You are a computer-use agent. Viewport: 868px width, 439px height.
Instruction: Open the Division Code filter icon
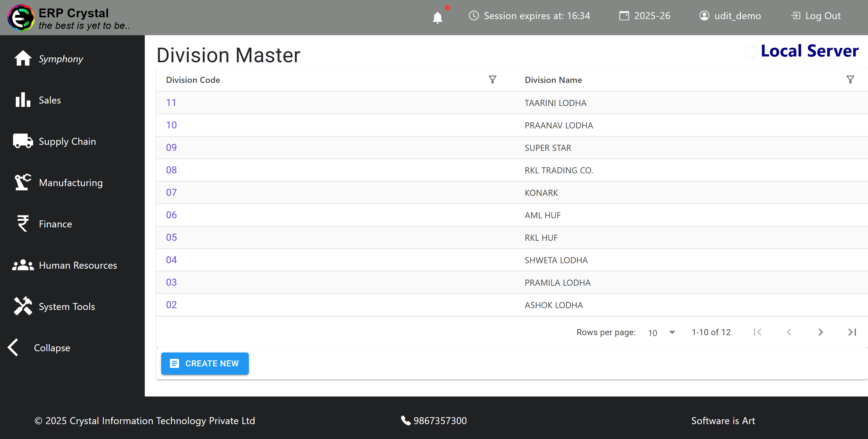[x=492, y=80]
